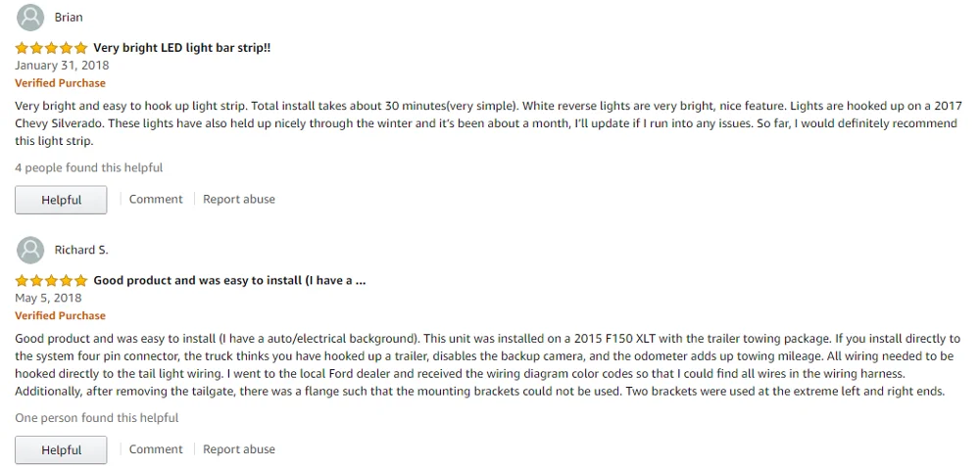This screenshot has width=980, height=469.
Task: Open review titled 'Very bright LED light bar strip!!'
Action: pos(181,48)
